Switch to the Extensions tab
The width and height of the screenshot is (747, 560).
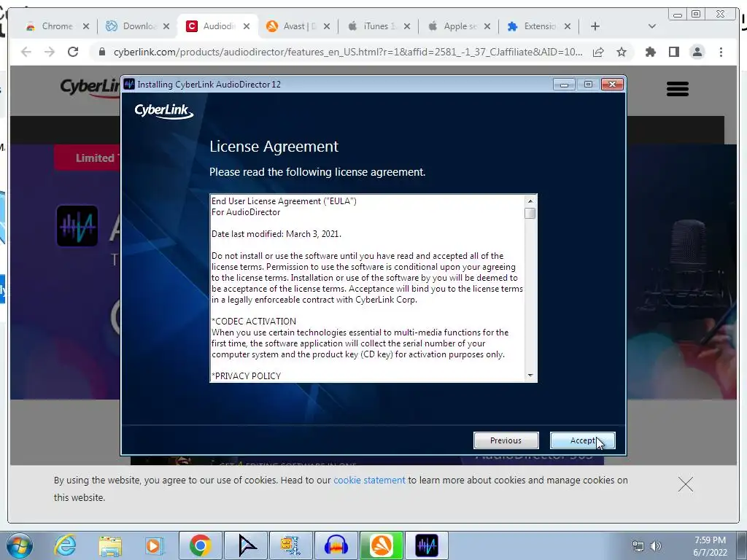coord(540,26)
